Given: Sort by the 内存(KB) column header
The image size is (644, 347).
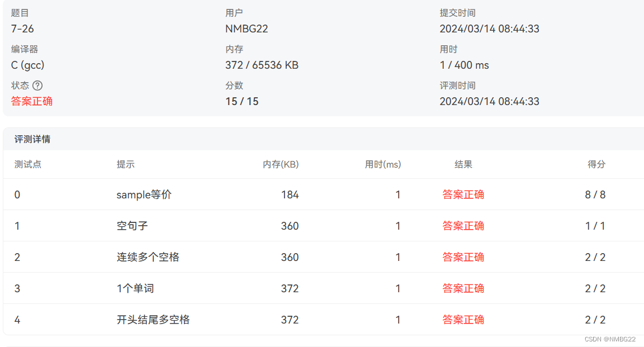Looking at the screenshot, I should coord(280,164).
